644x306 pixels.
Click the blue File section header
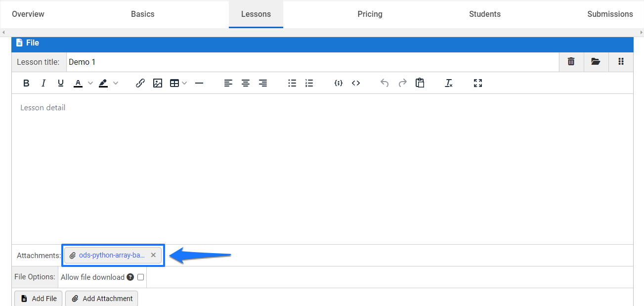[x=322, y=44]
